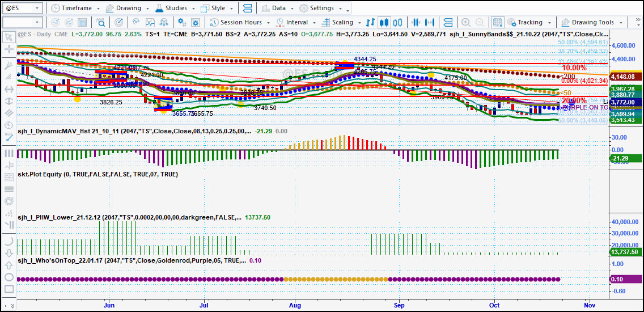
Task: Select the up arrow drawing tool
Action: [x=8, y=265]
